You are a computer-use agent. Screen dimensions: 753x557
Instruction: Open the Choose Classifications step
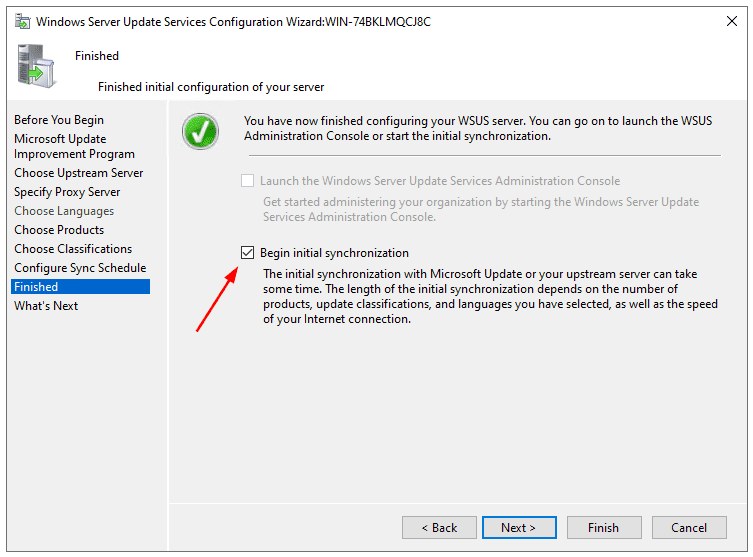[x=73, y=249]
